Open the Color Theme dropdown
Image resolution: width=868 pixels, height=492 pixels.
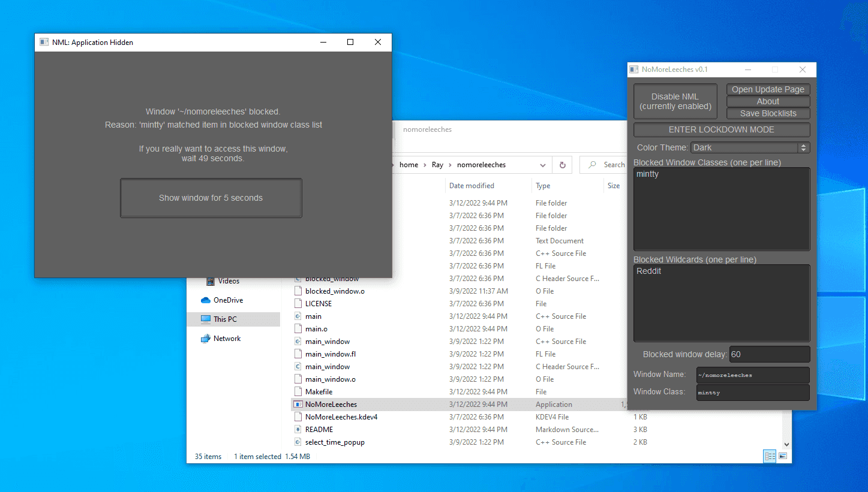[x=750, y=147]
